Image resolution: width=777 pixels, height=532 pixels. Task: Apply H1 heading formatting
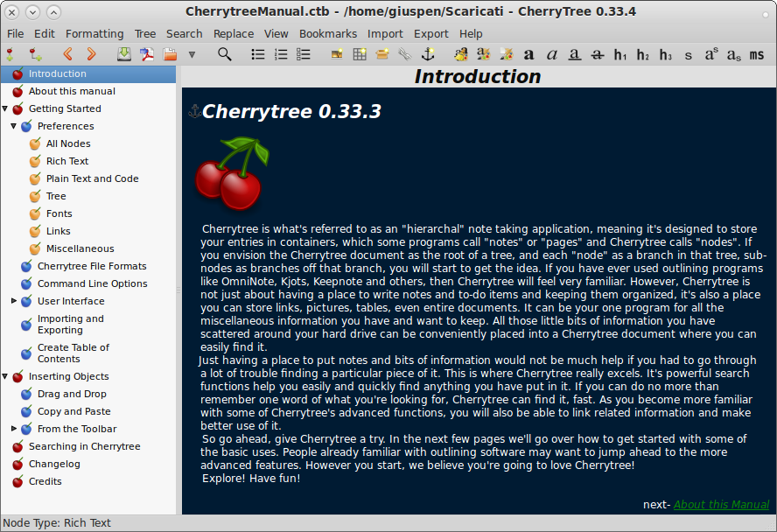[x=619, y=53]
